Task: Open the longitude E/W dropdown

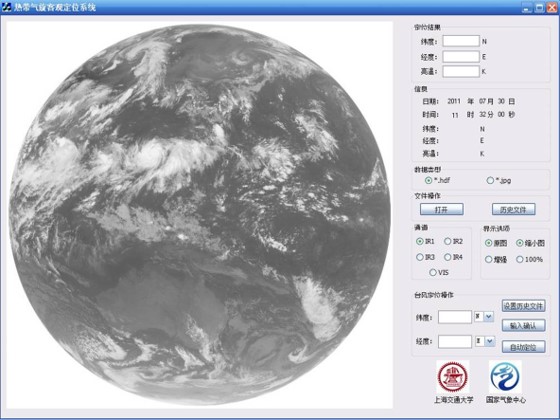Action: point(489,341)
